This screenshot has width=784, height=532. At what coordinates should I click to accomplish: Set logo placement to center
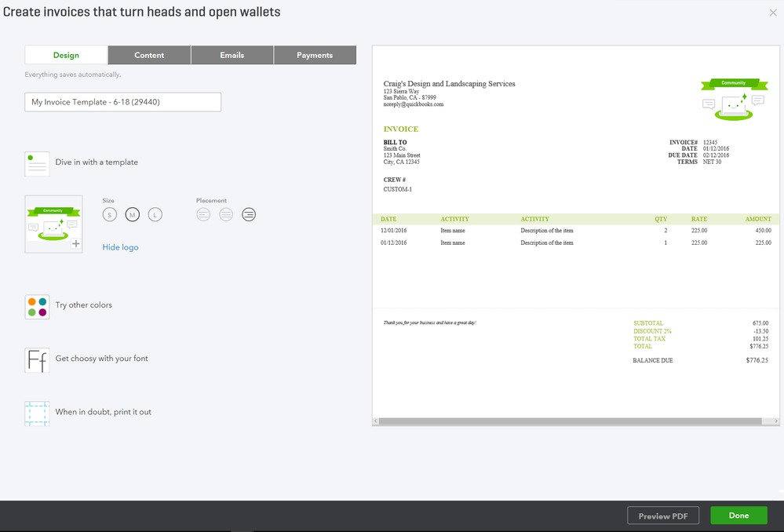tap(226, 214)
